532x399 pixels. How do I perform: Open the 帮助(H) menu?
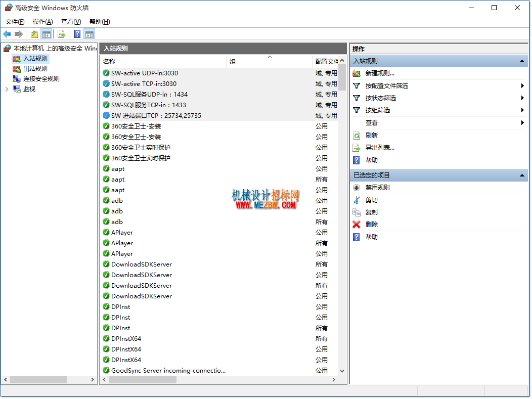(100, 22)
